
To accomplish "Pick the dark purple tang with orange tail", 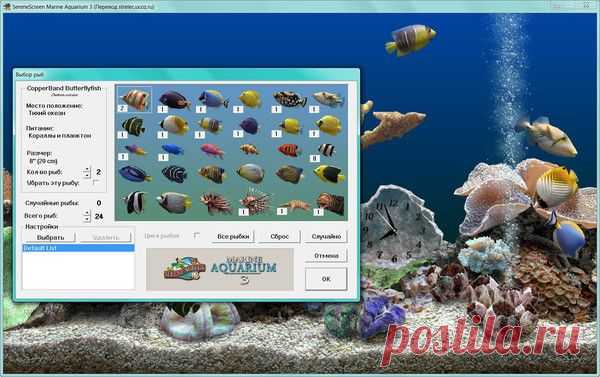I will [x=174, y=100].
